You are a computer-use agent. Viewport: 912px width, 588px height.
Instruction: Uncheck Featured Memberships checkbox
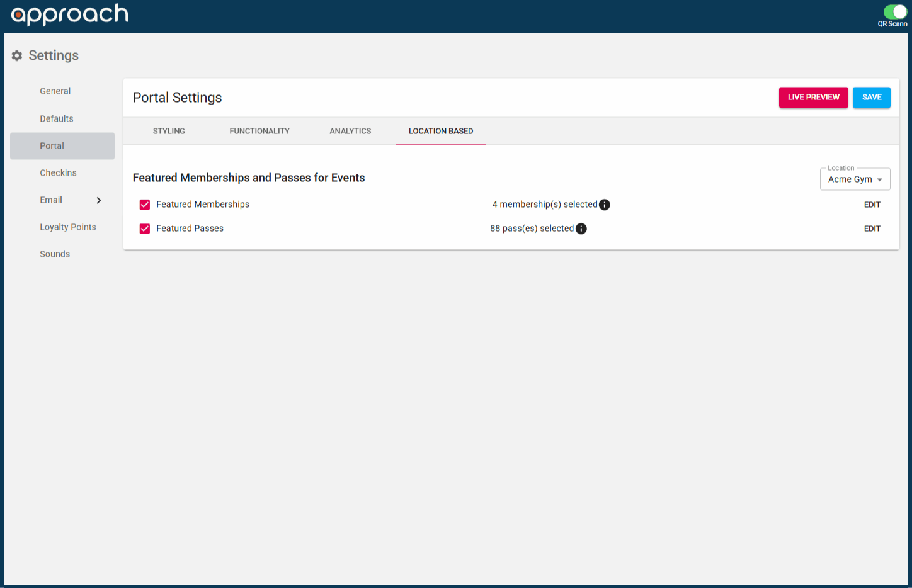click(x=145, y=205)
